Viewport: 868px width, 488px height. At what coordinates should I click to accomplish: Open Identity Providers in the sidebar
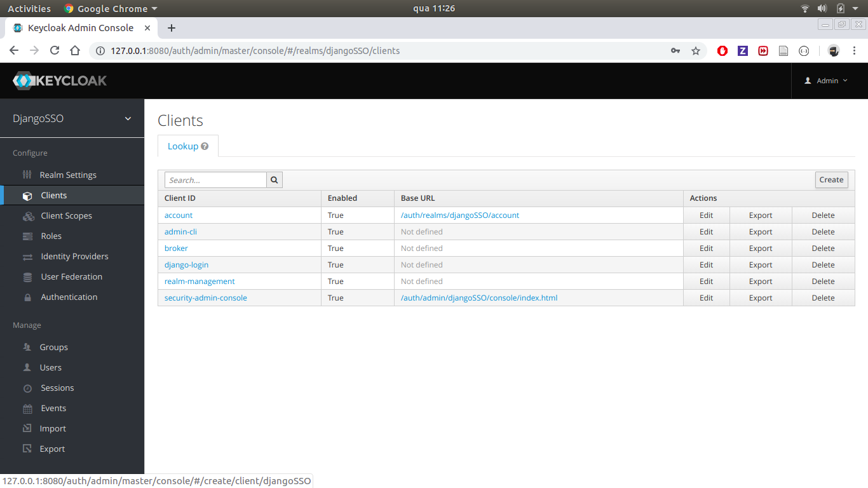(x=75, y=257)
